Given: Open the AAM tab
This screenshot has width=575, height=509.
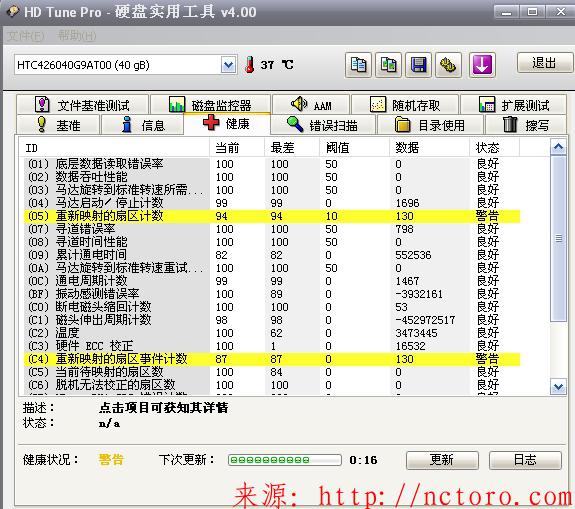Looking at the screenshot, I should (311, 105).
